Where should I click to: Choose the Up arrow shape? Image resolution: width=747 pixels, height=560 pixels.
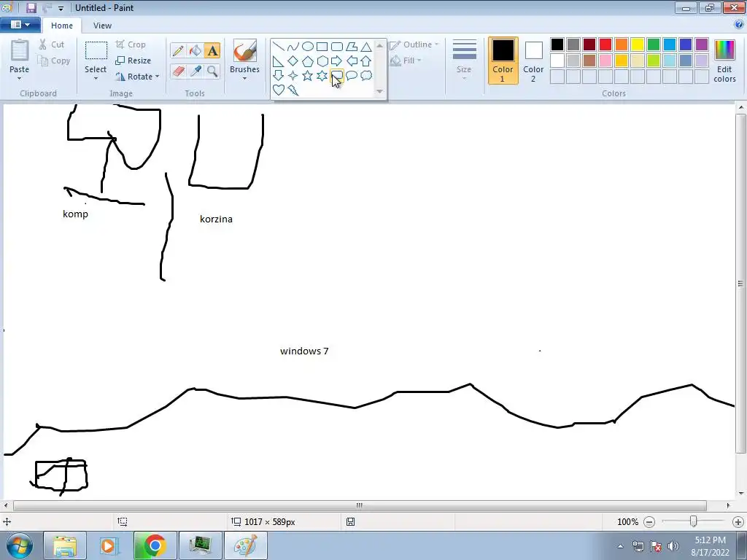(366, 61)
